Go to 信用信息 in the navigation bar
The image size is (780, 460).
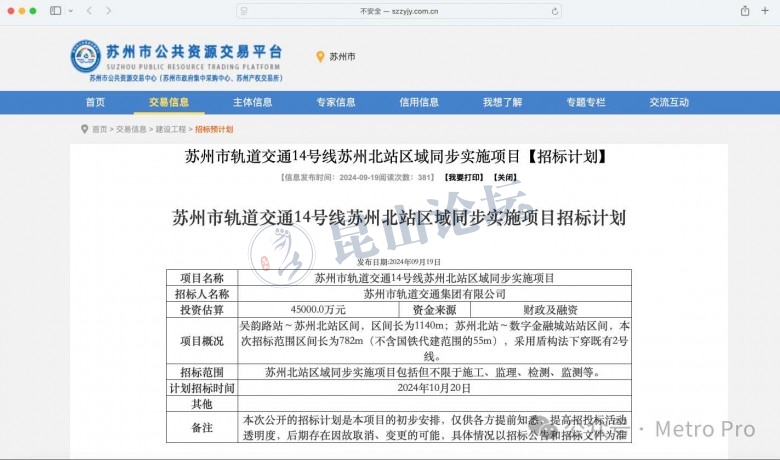(x=419, y=102)
